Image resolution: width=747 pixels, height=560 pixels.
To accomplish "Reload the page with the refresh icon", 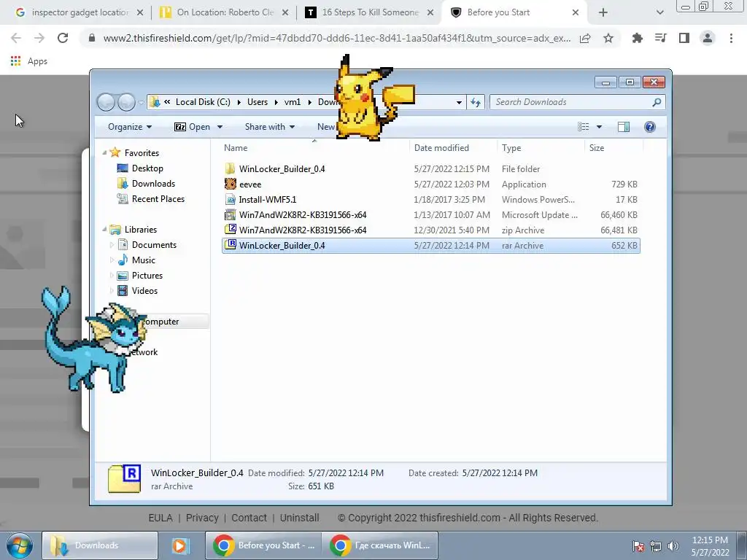I will click(x=63, y=38).
